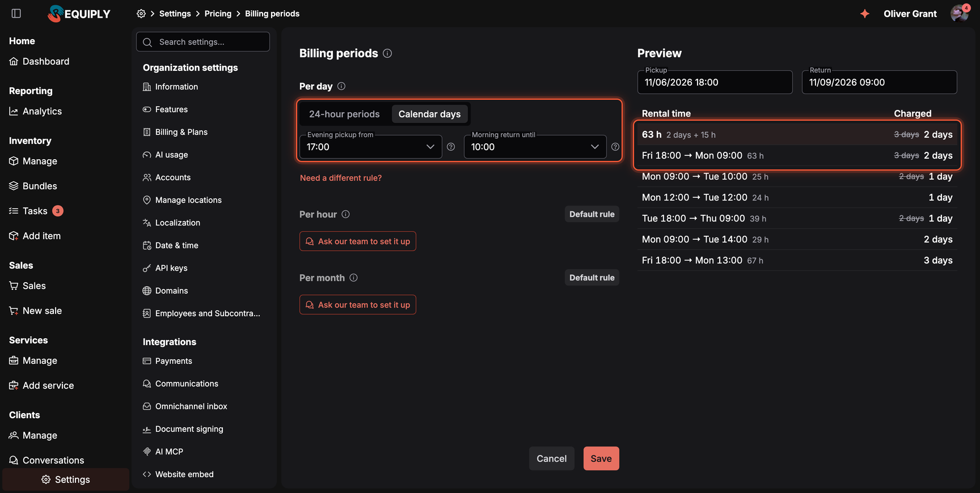The height and width of the screenshot is (493, 980).
Task: Open Tasks with 3 badge
Action: 36,211
